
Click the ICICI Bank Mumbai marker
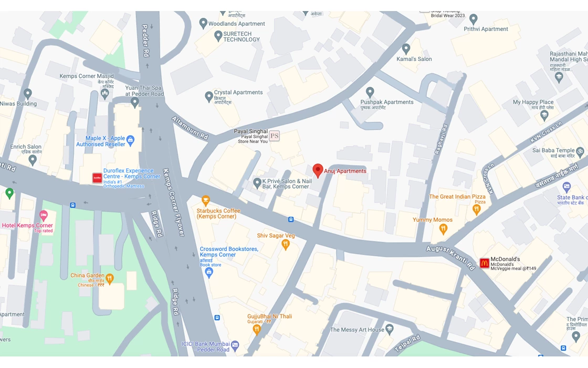pyautogui.click(x=235, y=345)
